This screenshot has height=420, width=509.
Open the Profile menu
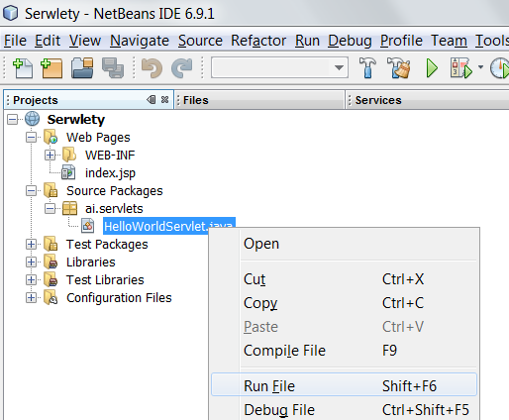[x=401, y=41]
